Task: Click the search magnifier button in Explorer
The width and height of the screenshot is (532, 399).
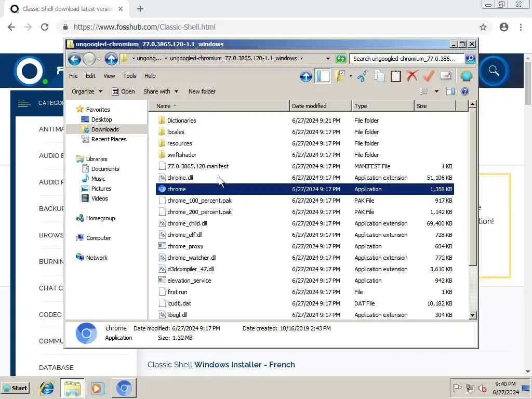Action: tap(470, 59)
